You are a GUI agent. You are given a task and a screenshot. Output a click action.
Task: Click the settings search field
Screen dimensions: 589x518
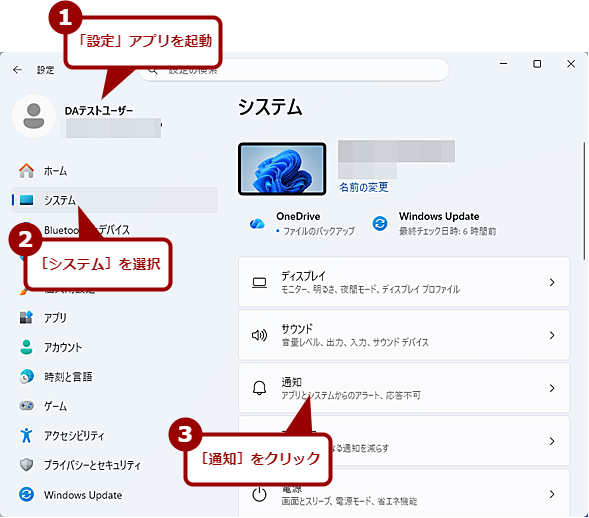click(x=294, y=70)
